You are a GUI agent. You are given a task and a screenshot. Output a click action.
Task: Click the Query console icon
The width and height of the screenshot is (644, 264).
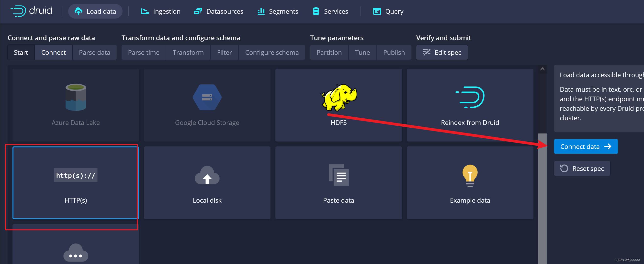tap(377, 11)
